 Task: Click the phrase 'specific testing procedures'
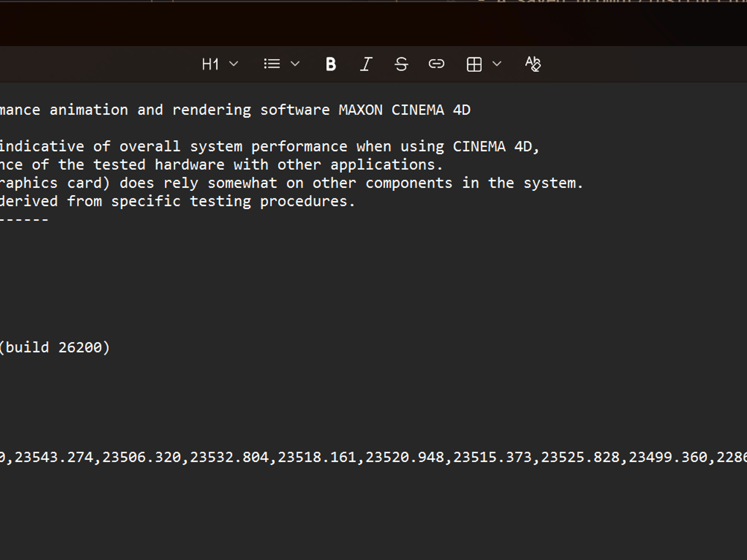(x=233, y=202)
